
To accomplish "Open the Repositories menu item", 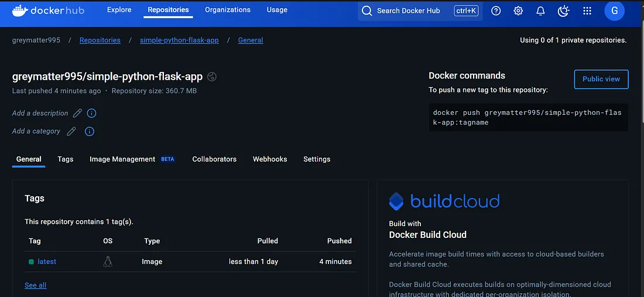I will [169, 10].
